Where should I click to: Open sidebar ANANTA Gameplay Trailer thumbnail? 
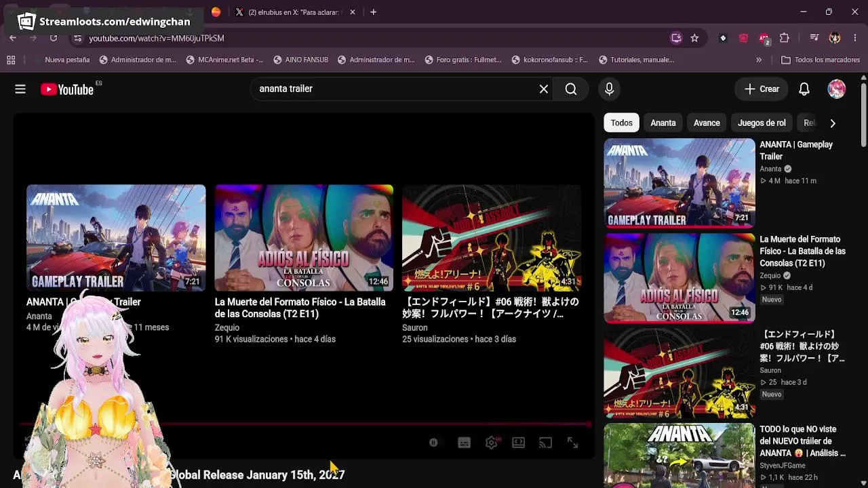679,183
